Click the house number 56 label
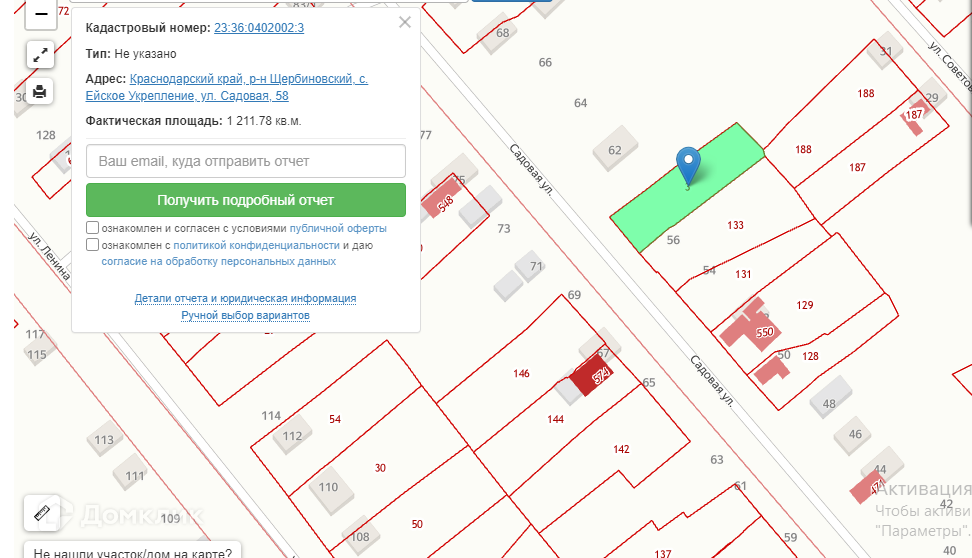The width and height of the screenshot is (972, 558). click(673, 240)
